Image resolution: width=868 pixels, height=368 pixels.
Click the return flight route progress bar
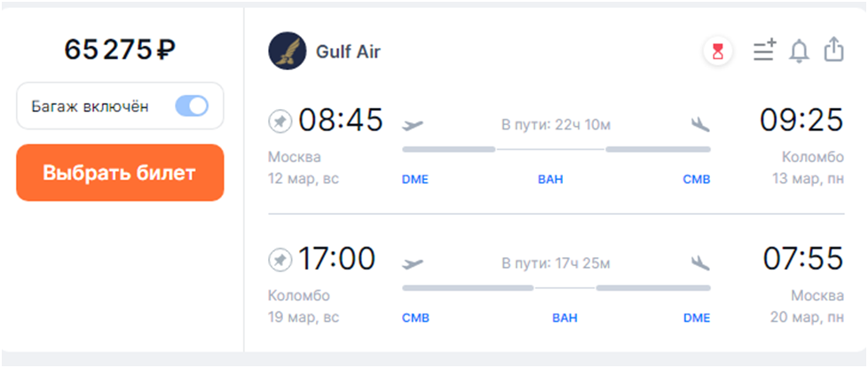556,287
